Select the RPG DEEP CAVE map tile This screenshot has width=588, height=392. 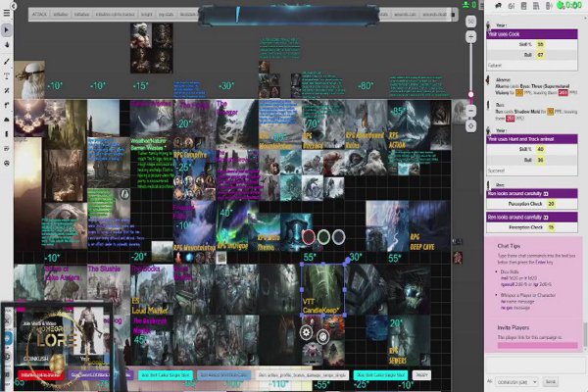(x=429, y=226)
